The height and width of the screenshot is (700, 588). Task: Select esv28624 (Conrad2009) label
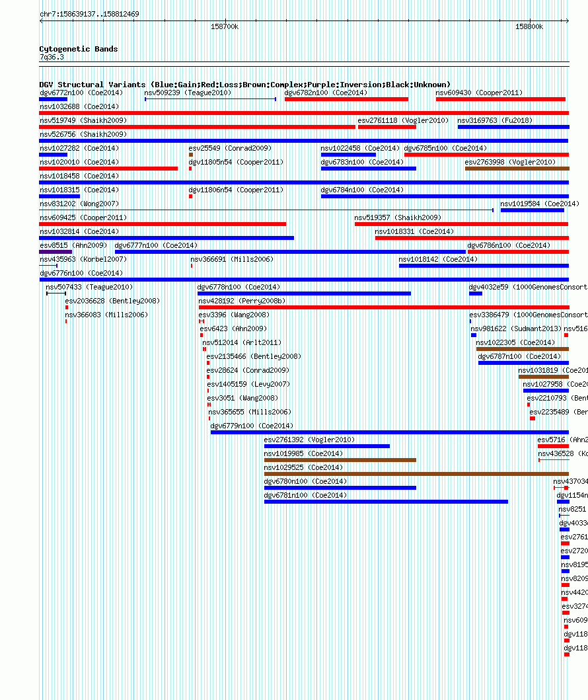[248, 369]
